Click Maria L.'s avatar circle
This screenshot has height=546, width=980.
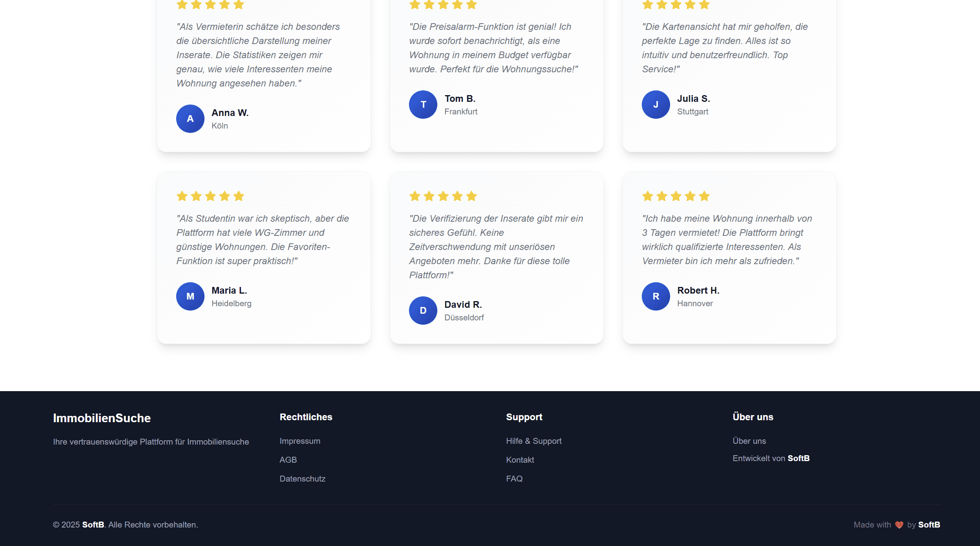[190, 296]
